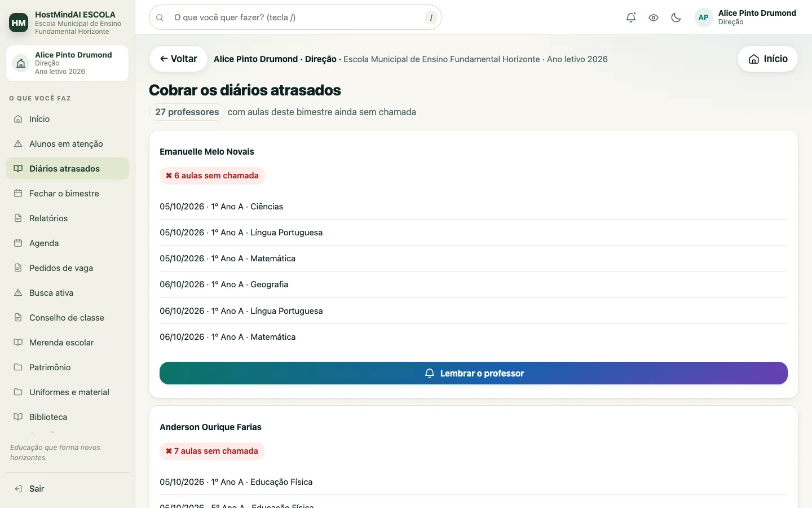Select the 05/10/2026 1º Ano A Matemática row
The width and height of the screenshot is (812, 508).
click(x=474, y=259)
